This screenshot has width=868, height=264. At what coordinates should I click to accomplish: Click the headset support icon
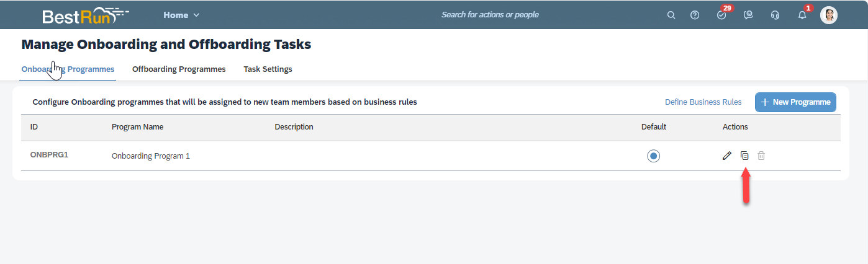click(775, 15)
